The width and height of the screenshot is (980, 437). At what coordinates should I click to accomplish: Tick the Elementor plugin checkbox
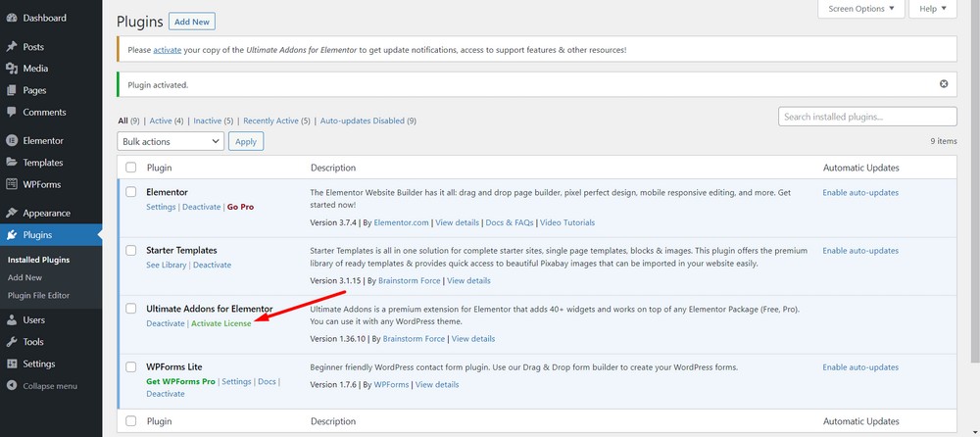[x=130, y=192]
